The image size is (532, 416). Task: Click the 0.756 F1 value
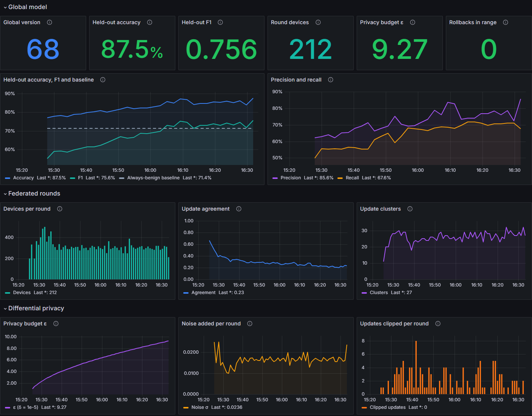coord(221,49)
